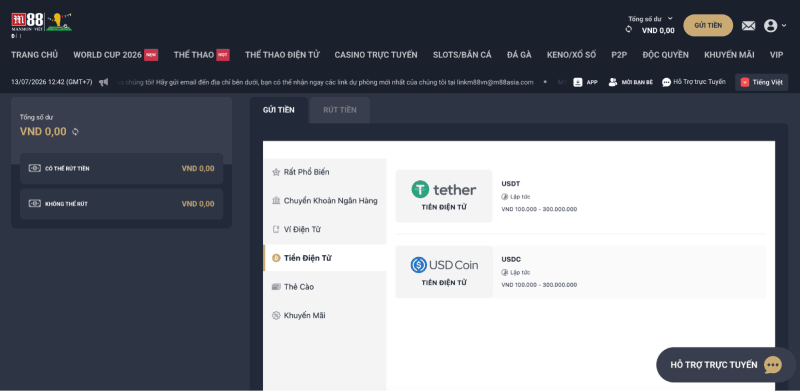
Task: Click the gold GỬI TIỀN button
Action: click(x=708, y=26)
